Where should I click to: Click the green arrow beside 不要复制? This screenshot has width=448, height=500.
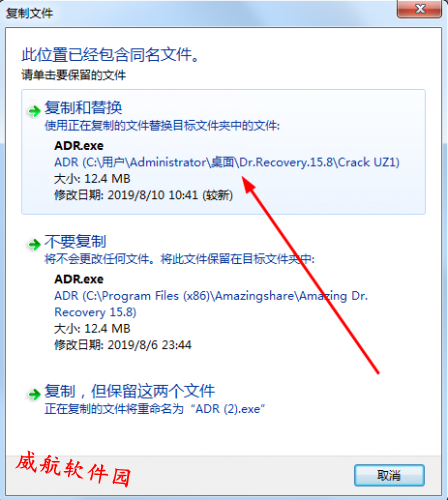(34, 244)
